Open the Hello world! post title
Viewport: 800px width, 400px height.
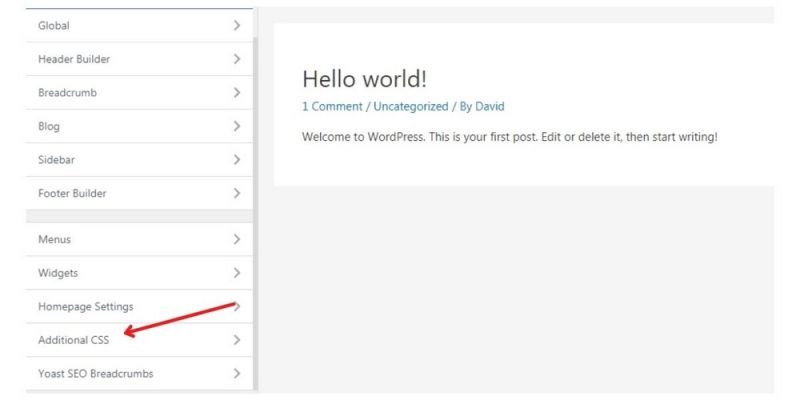(x=364, y=79)
